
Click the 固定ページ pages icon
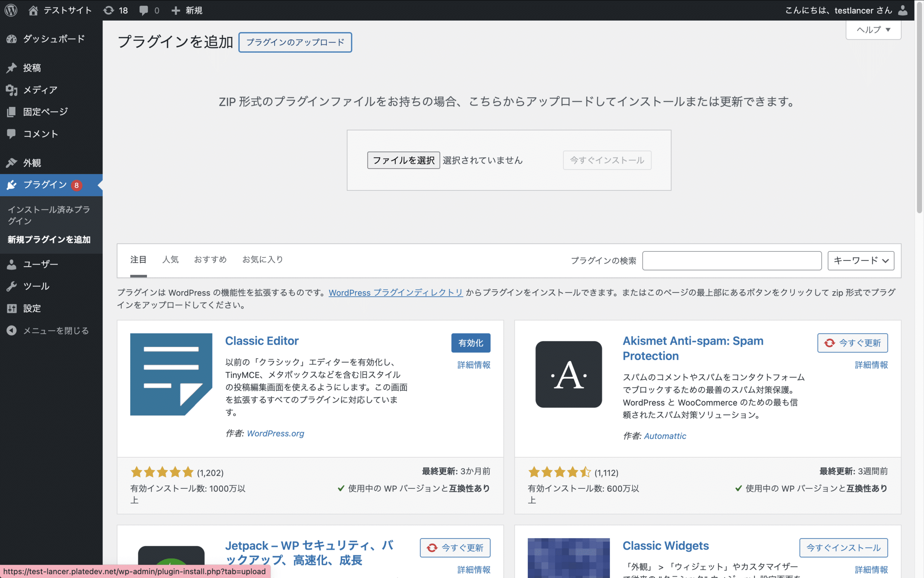12,112
